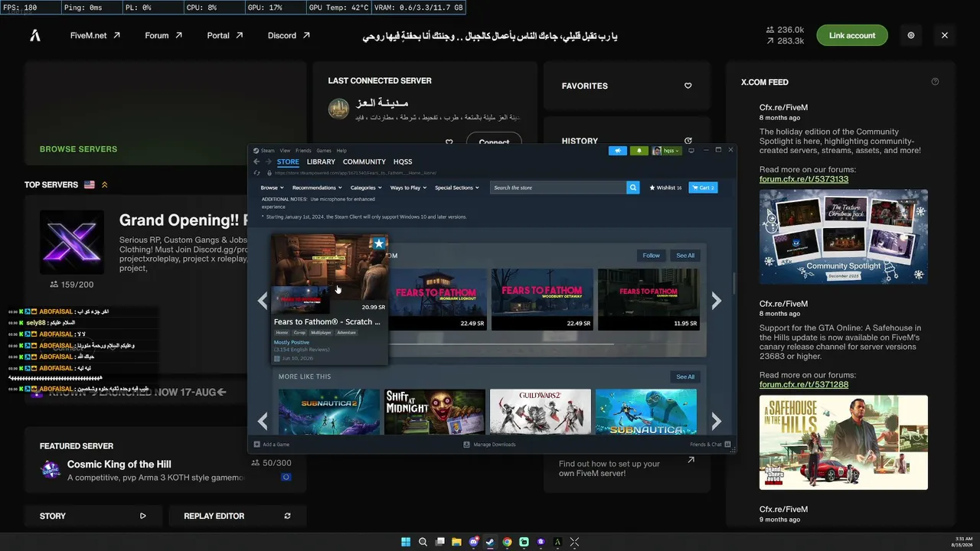Expand Categories dropdown in Steam store
Viewport: 980px width, 551px height.
pyautogui.click(x=366, y=187)
